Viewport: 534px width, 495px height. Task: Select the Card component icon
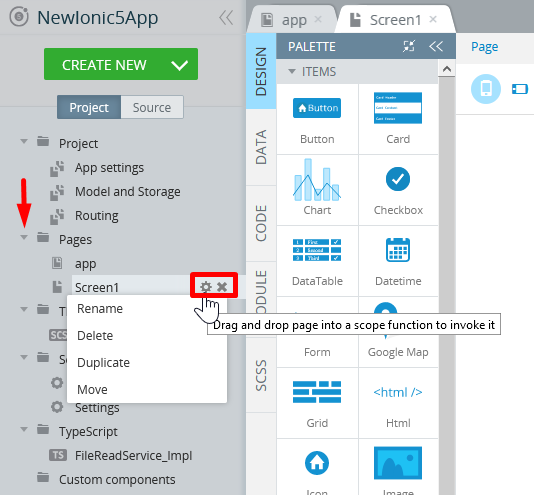pyautogui.click(x=398, y=108)
